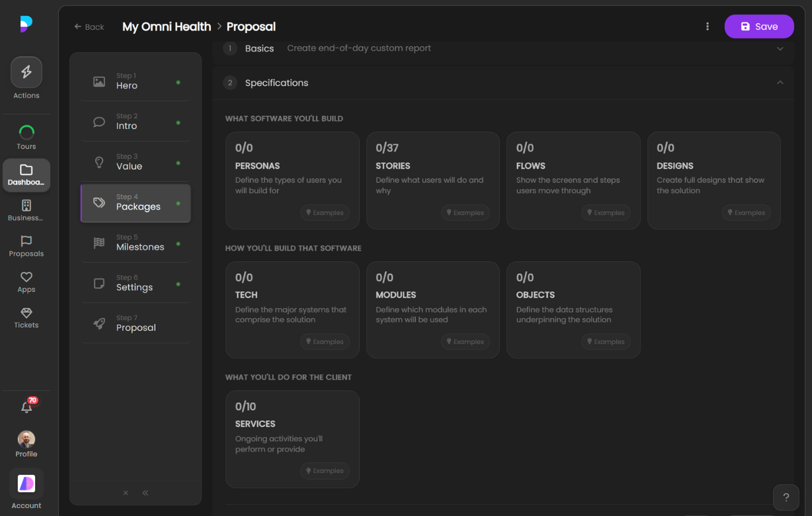The width and height of the screenshot is (812, 516).
Task: Collapse the steps panel double-chevron
Action: [145, 493]
